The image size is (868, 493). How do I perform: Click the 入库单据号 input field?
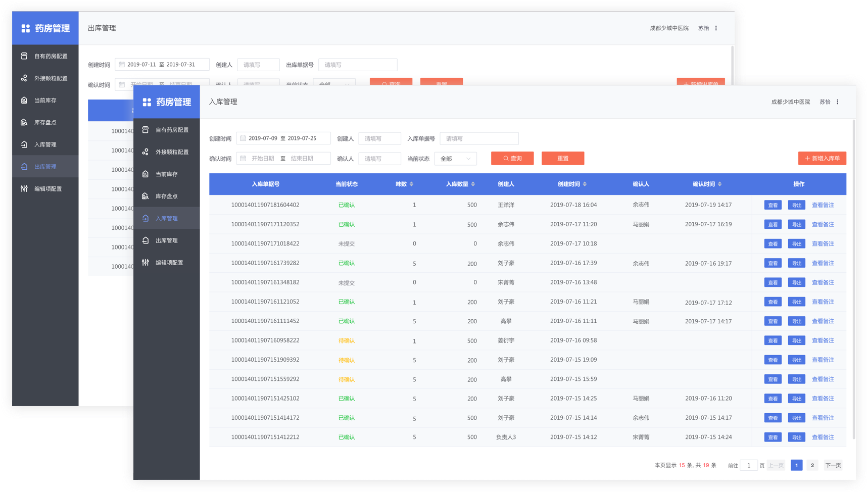coord(478,138)
